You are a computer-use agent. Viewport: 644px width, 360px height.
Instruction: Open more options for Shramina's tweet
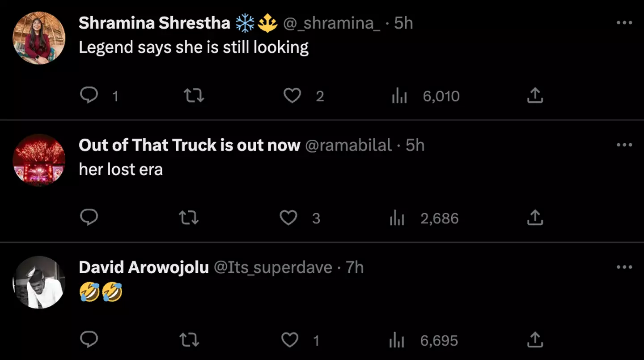[624, 23]
